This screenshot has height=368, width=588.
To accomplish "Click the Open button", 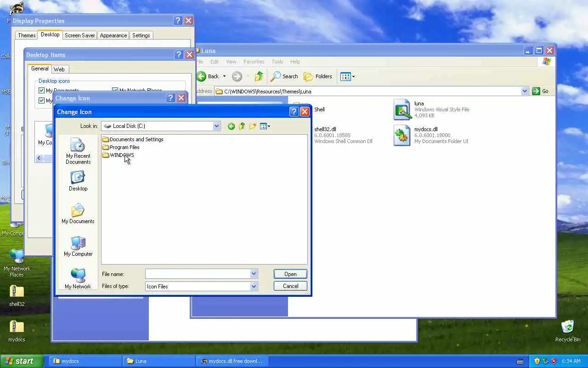I will coord(290,274).
